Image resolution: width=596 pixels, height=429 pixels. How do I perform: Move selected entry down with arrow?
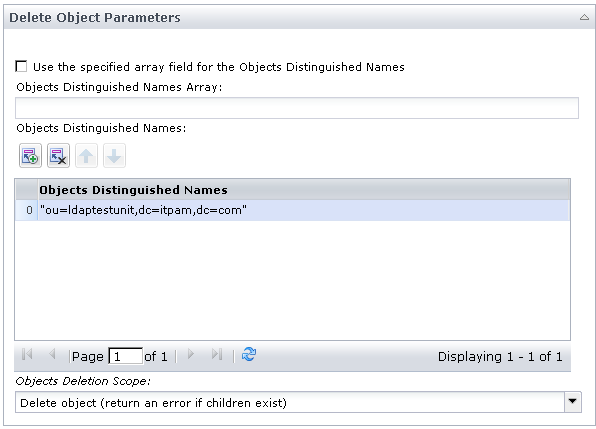pos(114,155)
